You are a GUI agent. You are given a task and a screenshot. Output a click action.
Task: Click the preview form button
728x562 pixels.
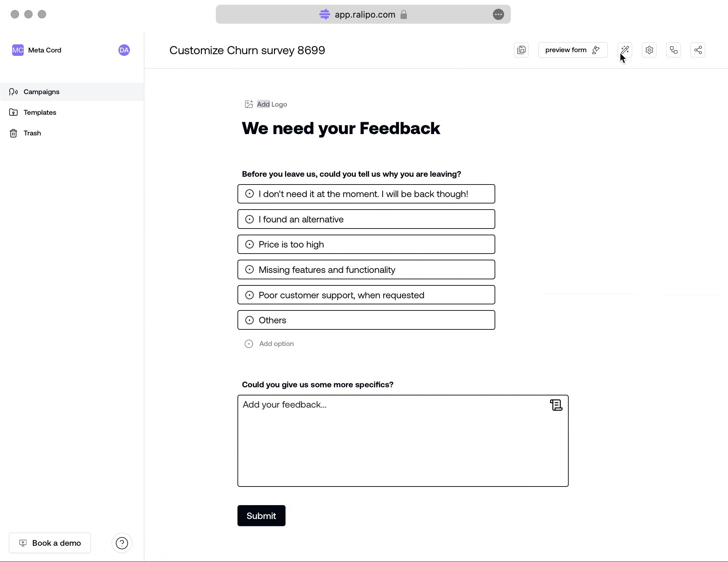pos(572,50)
